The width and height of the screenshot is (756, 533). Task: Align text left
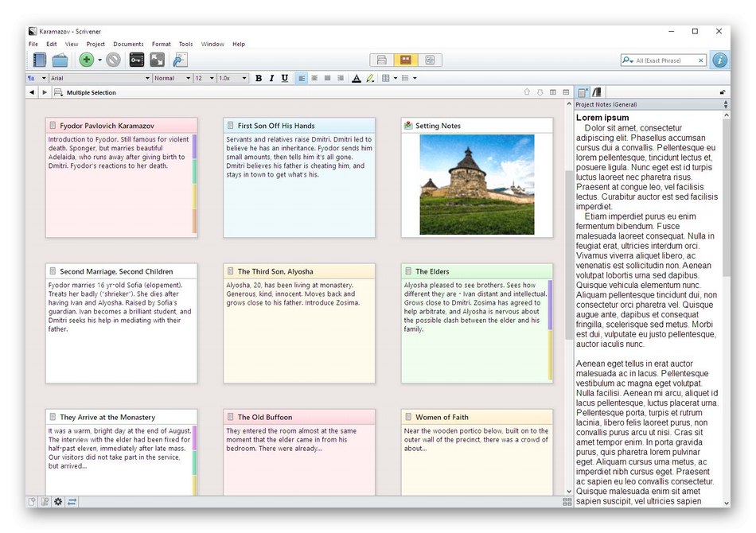(302, 78)
